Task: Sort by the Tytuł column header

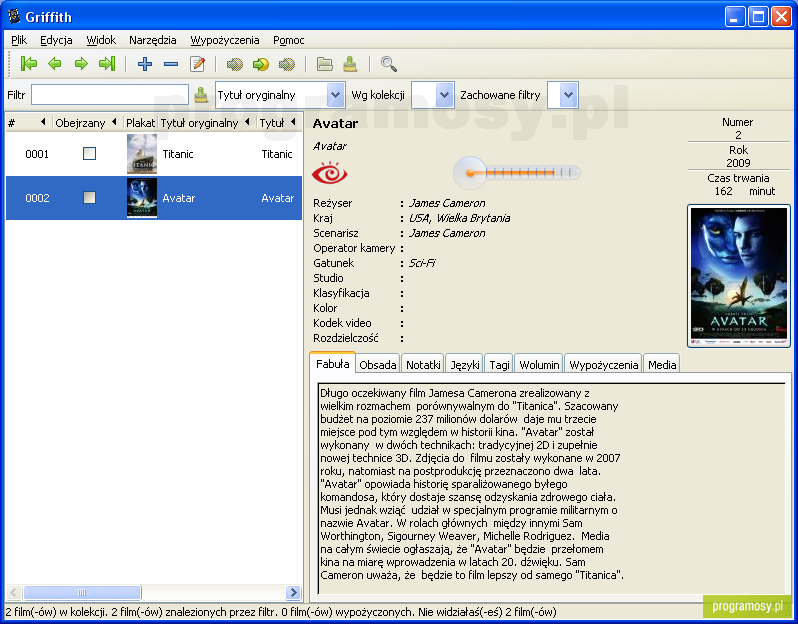Action: tap(277, 123)
